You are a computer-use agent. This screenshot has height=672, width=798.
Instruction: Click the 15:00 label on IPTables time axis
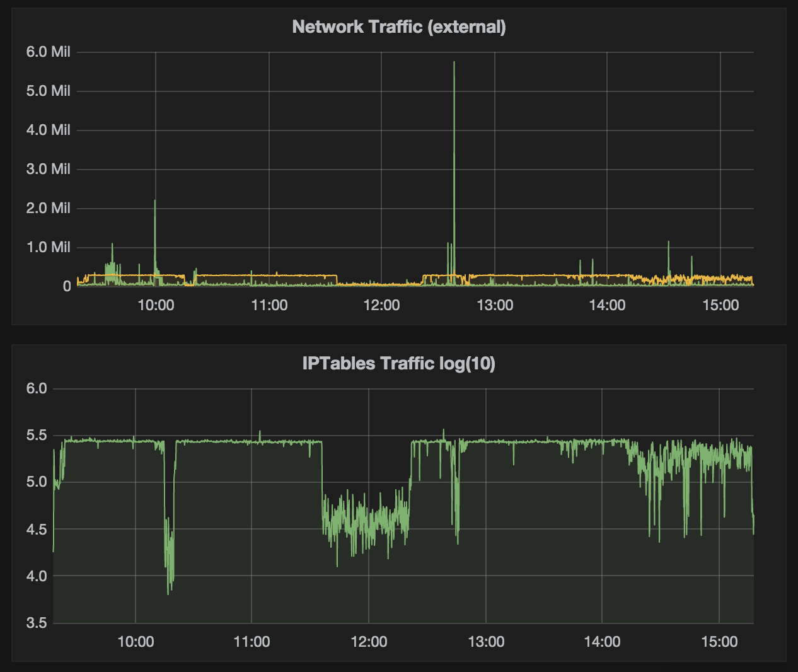[x=719, y=642]
